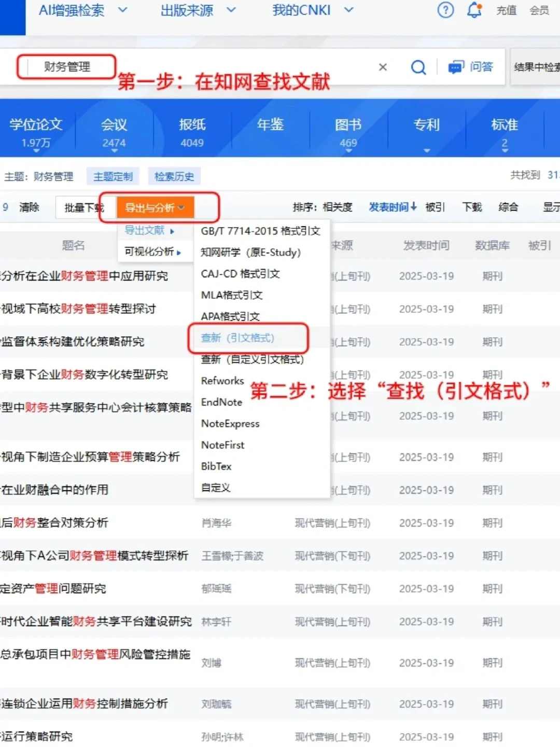
Task: Expand the 出版来源 dropdown
Action: 231,9
